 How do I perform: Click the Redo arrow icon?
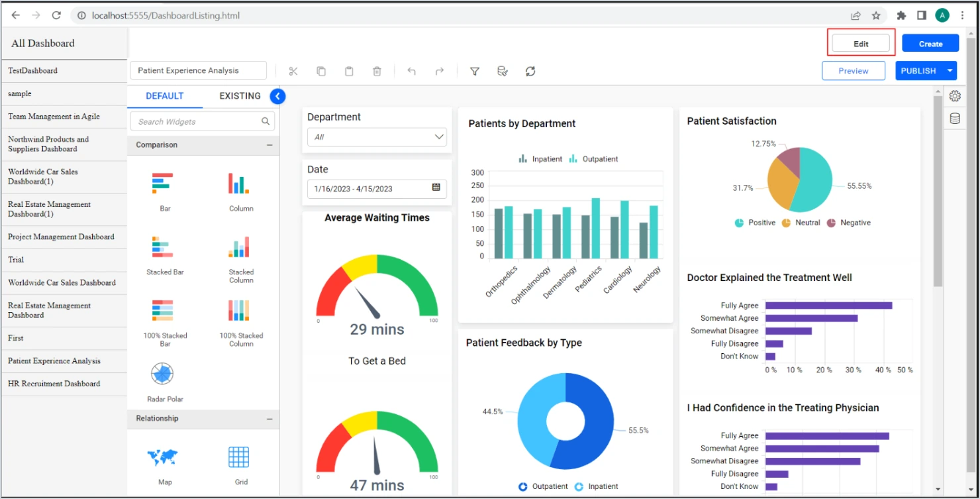439,71
